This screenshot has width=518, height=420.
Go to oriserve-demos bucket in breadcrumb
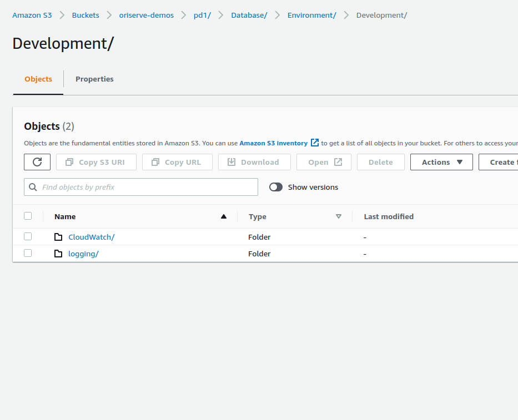[146, 15]
